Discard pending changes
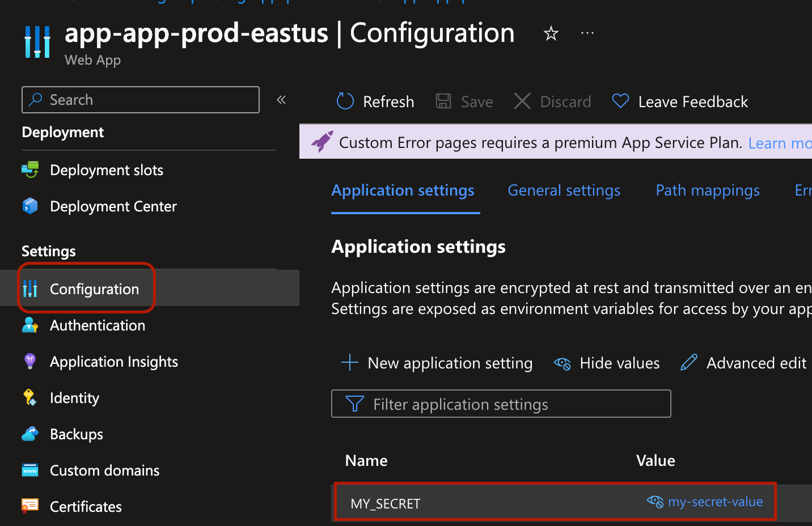The width and height of the screenshot is (812, 526). [x=565, y=102]
